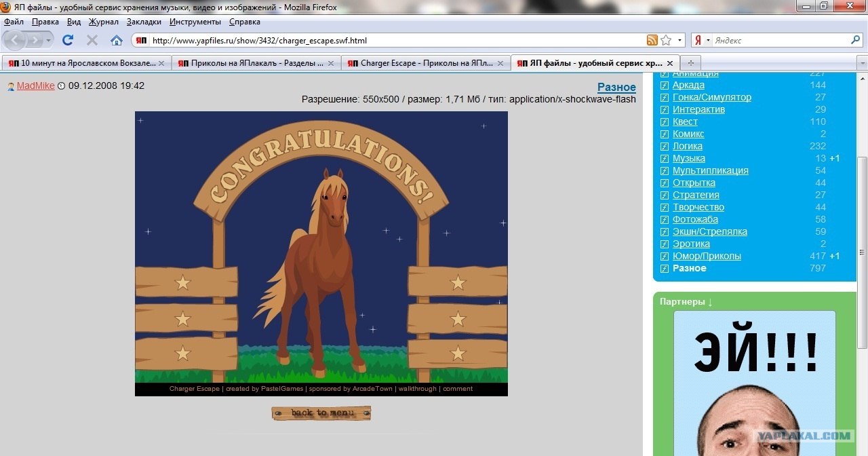Switch to 'Приколы на ЯПлакалъ - Разделы' tab
Screen dimensions: 868x456
pos(256,63)
